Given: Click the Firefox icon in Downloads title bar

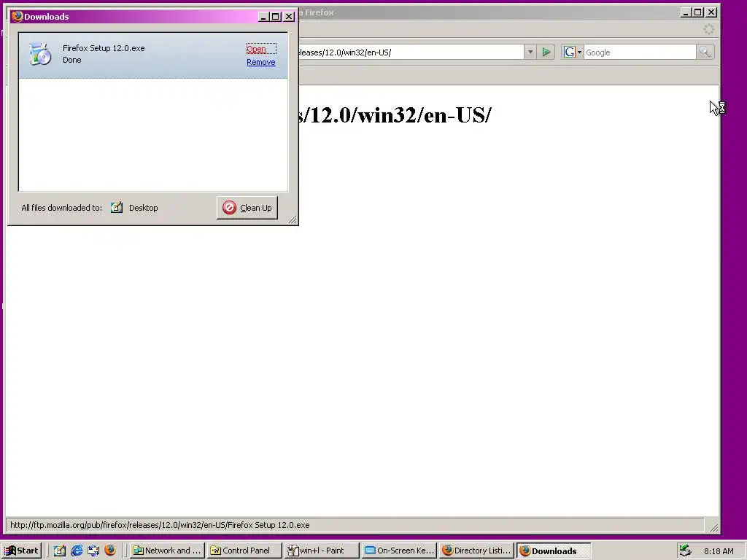Looking at the screenshot, I should 18,16.
